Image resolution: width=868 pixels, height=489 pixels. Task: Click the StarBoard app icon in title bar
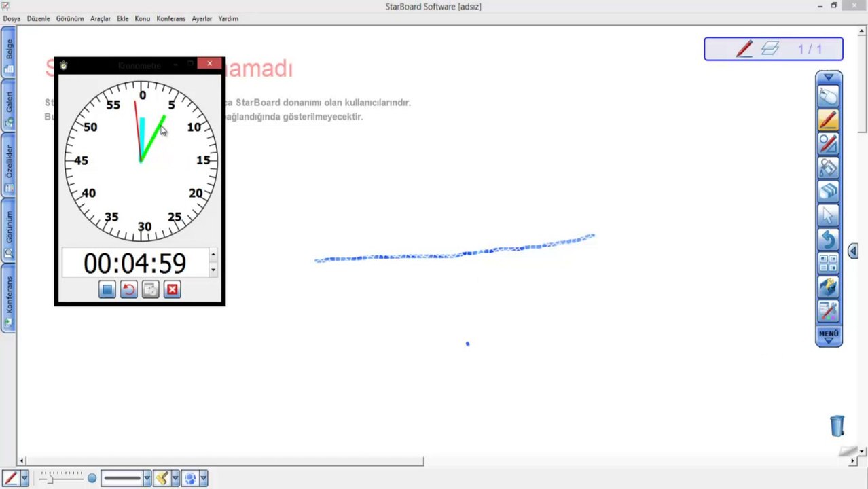6,6
